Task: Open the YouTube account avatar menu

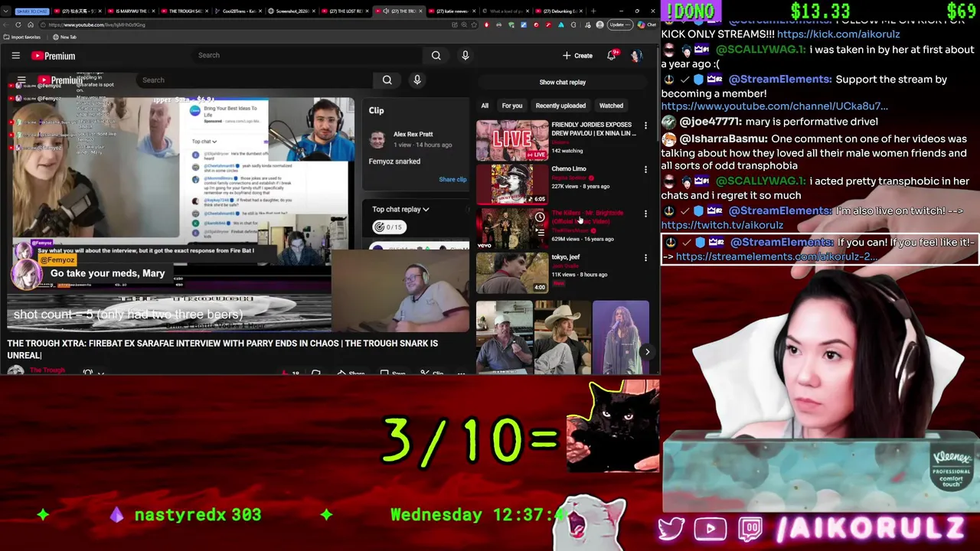Action: click(635, 55)
